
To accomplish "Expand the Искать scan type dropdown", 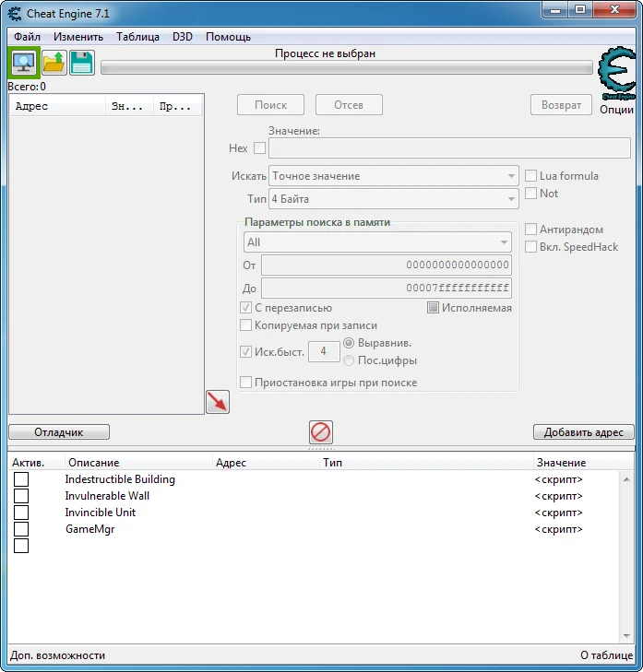I will 393,176.
